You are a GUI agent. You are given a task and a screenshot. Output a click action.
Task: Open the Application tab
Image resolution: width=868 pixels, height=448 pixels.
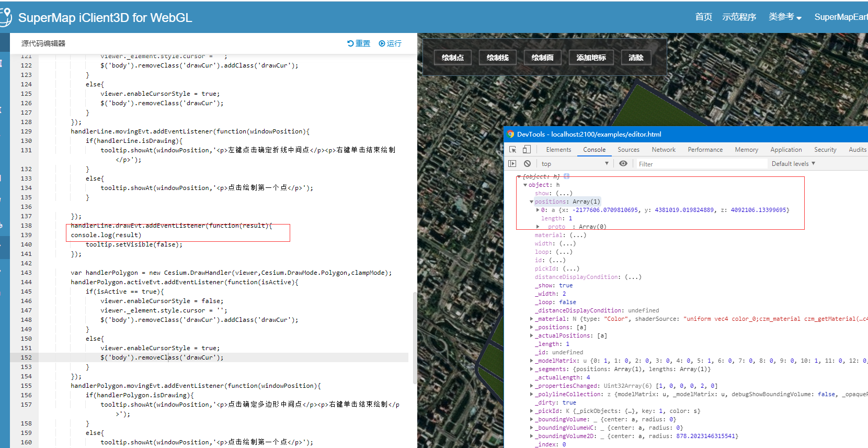(786, 150)
